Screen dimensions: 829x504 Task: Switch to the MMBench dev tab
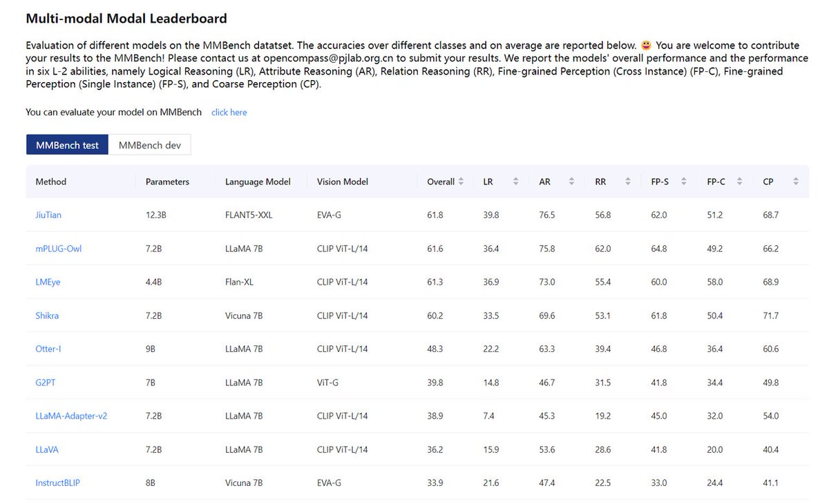[150, 145]
